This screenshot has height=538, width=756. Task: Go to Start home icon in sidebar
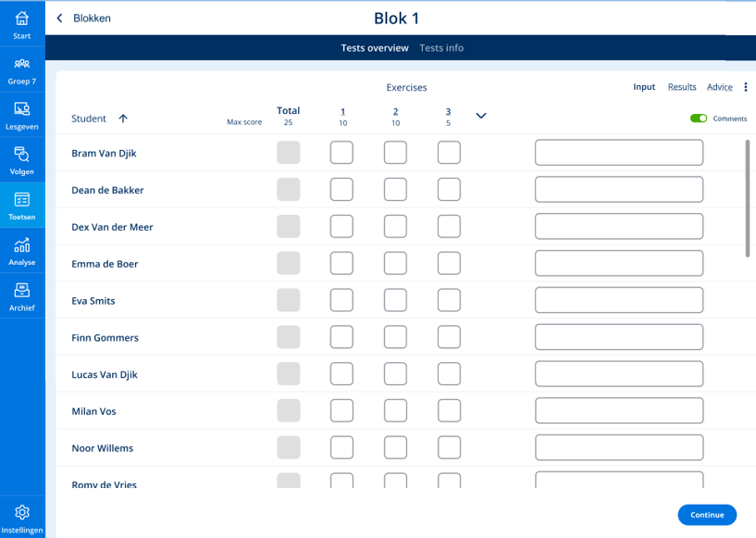(21, 19)
